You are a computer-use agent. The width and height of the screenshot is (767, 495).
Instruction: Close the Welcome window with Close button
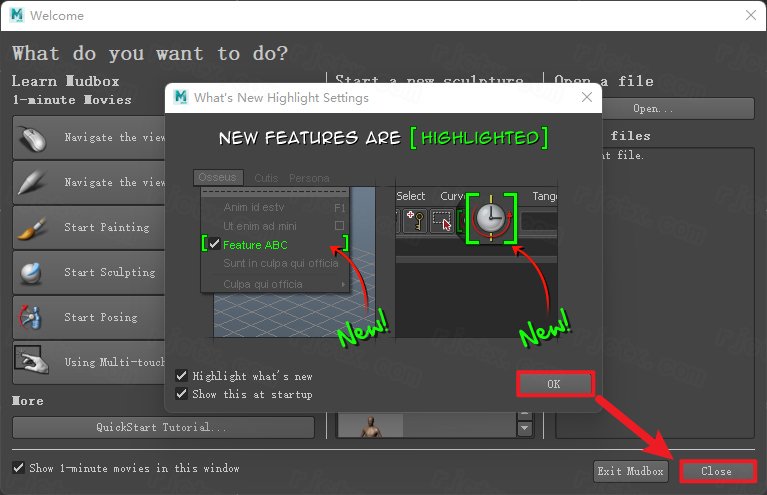pos(717,471)
